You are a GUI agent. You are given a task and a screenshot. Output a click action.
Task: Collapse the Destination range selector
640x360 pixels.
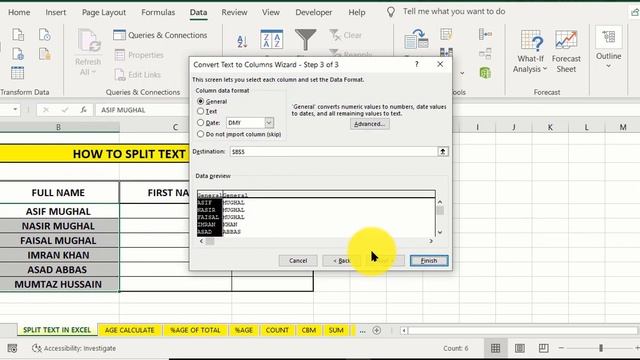pos(442,151)
